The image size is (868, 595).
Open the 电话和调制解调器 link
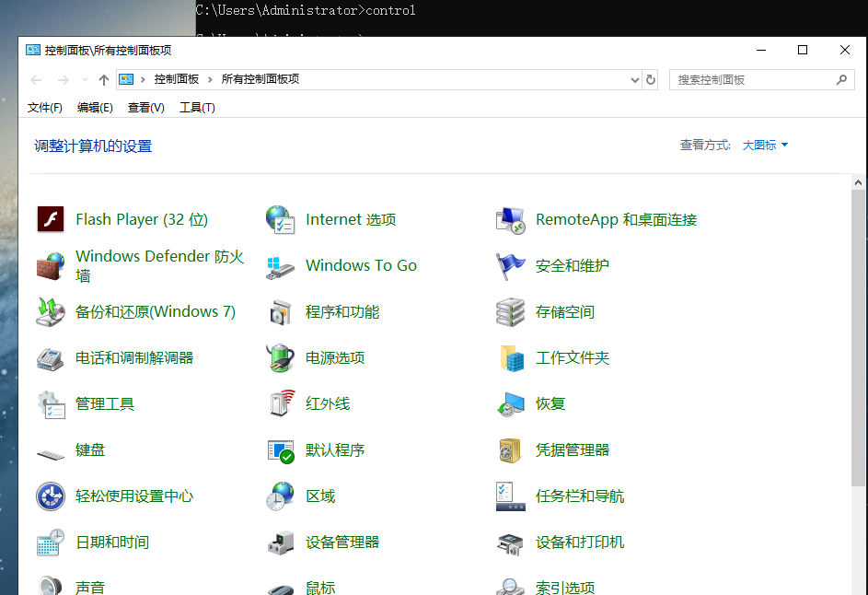(134, 358)
